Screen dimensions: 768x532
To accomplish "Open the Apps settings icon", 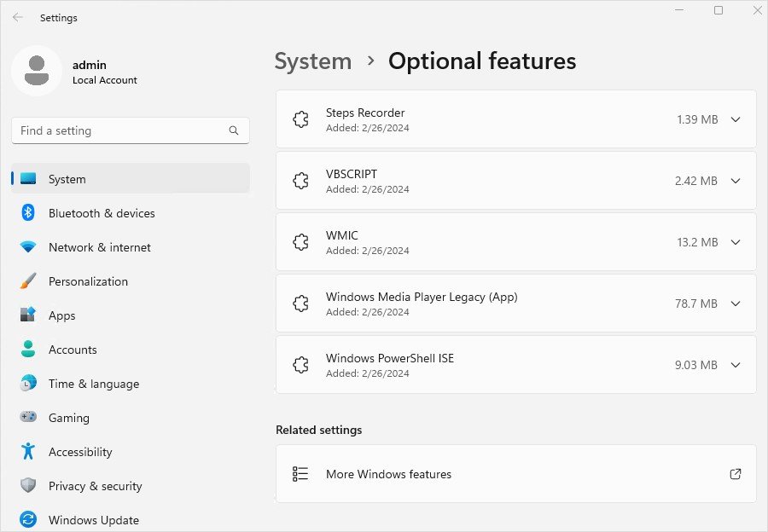I will pos(26,315).
